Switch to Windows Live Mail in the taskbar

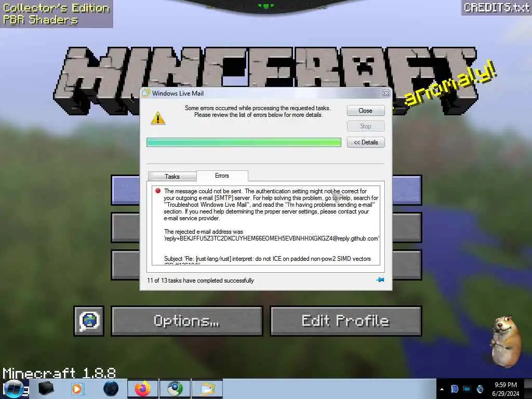[x=207, y=389]
